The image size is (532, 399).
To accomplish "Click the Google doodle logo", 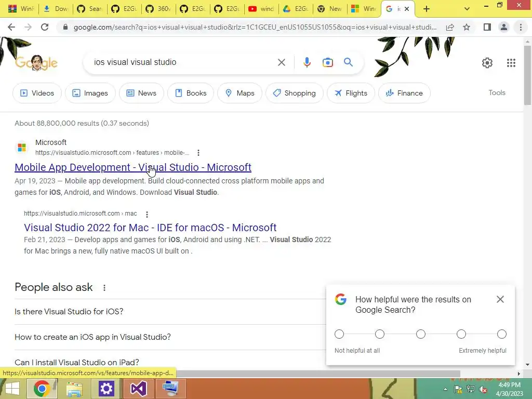I will coord(36,63).
